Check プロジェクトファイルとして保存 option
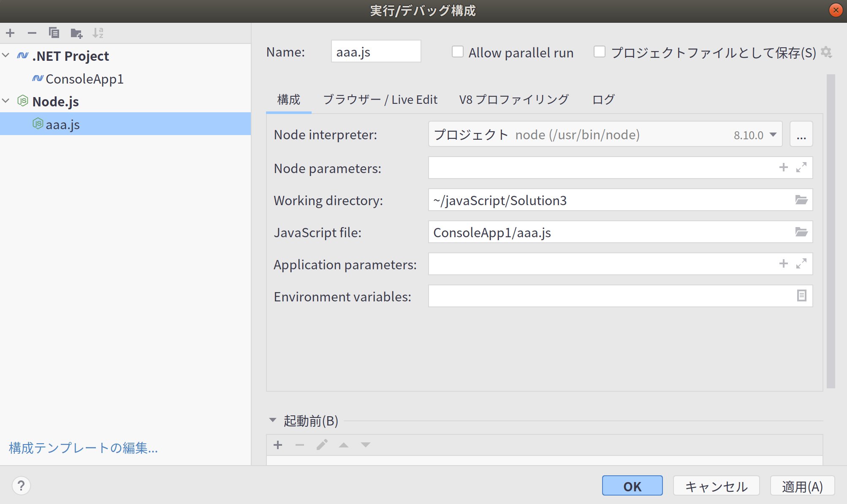Viewport: 847px width, 504px height. coord(600,51)
